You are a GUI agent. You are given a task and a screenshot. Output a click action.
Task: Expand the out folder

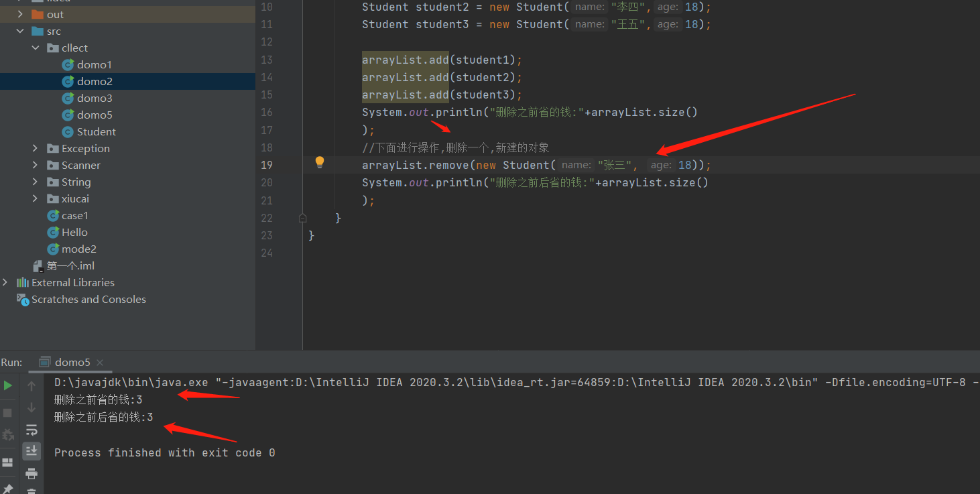[x=19, y=14]
